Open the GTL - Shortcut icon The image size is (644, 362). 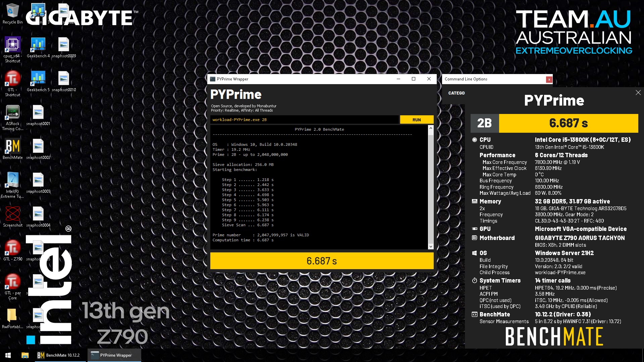pyautogui.click(x=12, y=83)
